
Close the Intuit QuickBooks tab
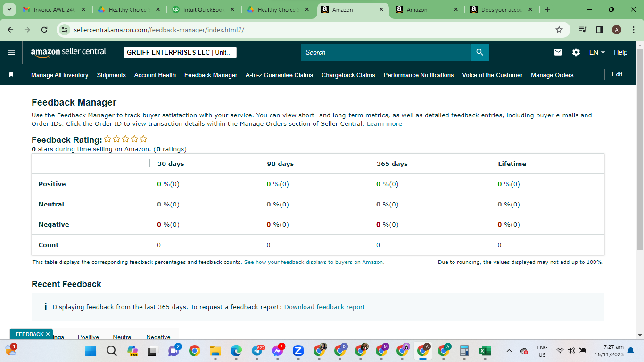pos(232,9)
